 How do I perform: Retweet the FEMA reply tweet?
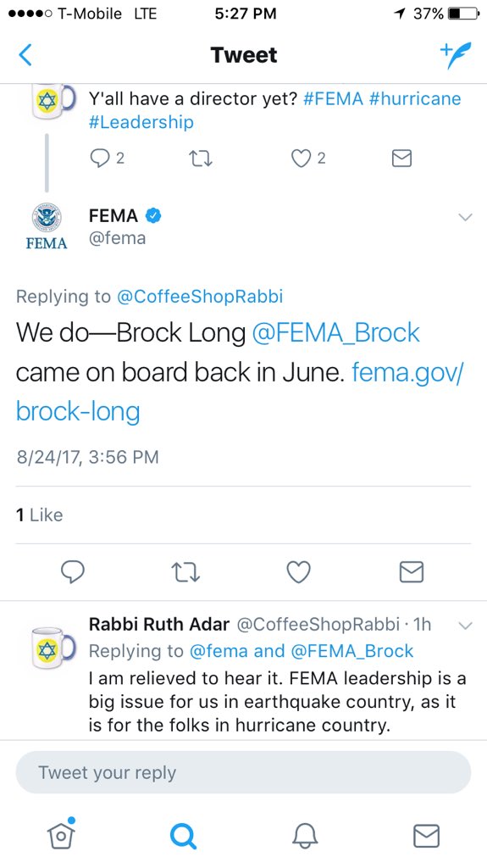point(185,572)
